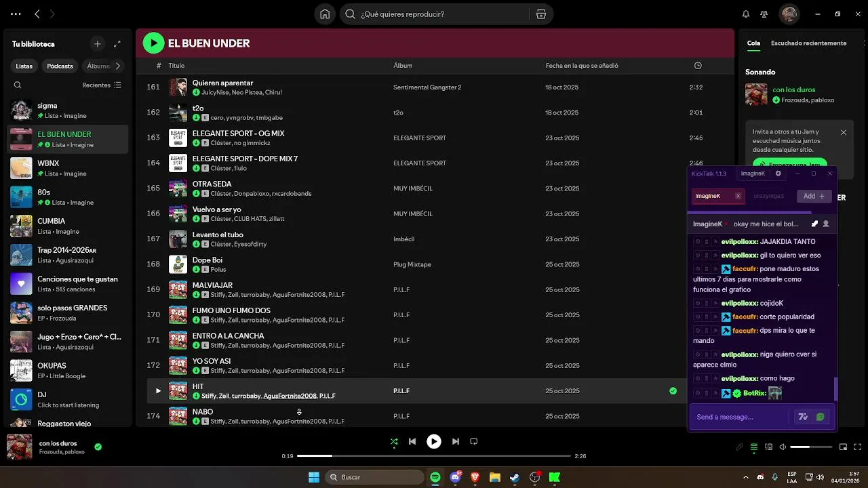Open now playing album cover thumbnail

(x=19, y=447)
